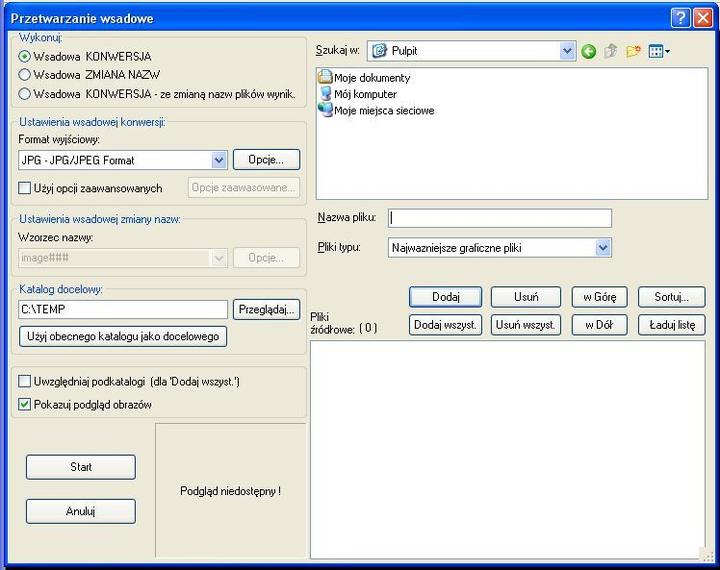Uncheck Pokazuj podgląd obrazów checkbox
Viewport: 720px width, 570px height.
26,405
